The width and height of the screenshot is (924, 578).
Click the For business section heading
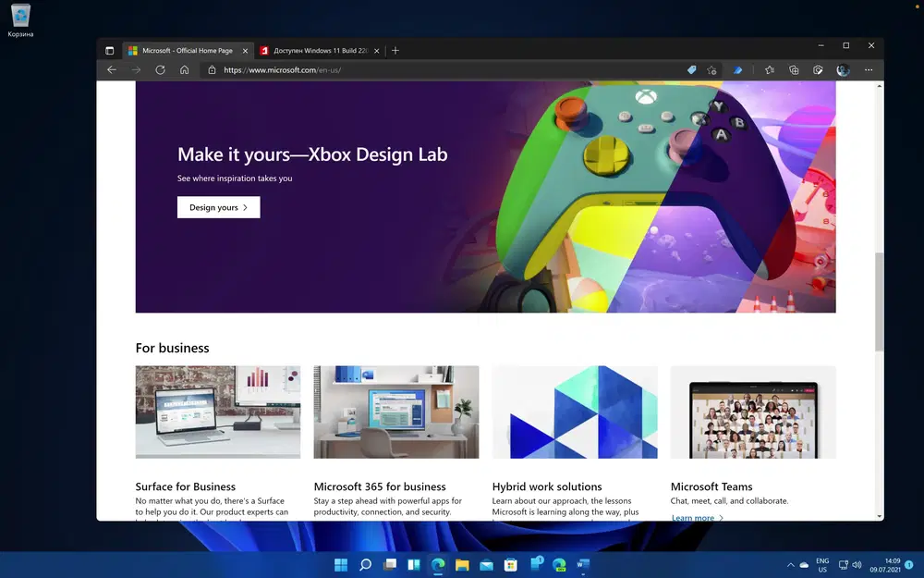point(172,348)
